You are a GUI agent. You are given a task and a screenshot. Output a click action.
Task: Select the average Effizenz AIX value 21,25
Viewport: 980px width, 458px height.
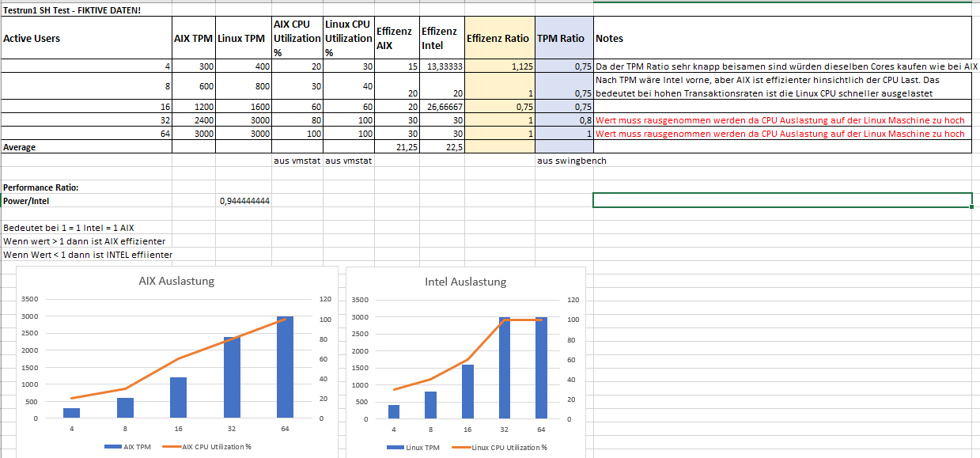click(397, 147)
